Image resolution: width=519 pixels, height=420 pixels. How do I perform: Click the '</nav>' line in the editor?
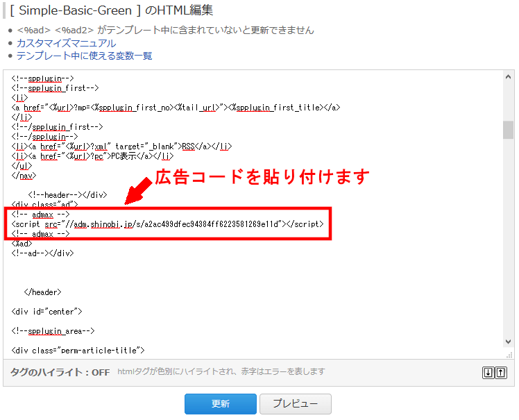(x=24, y=176)
